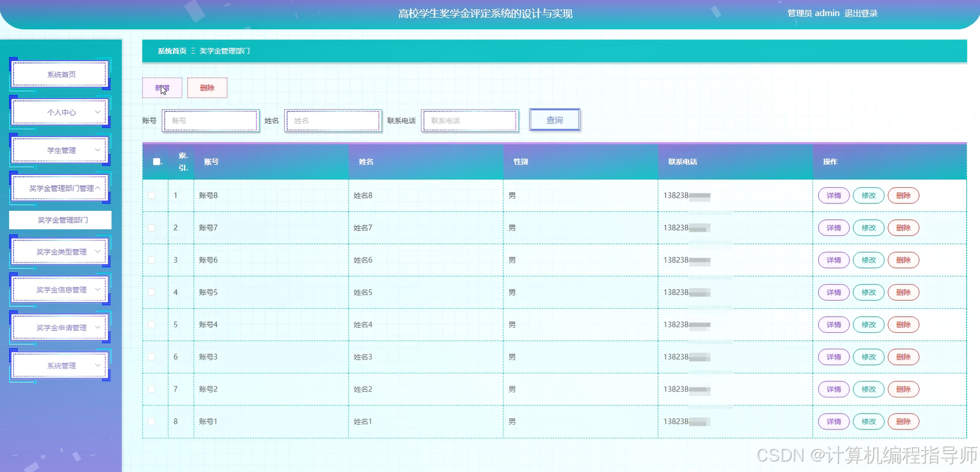Click 修改 for row 账号4
This screenshot has width=980, height=472.
pyautogui.click(x=869, y=325)
